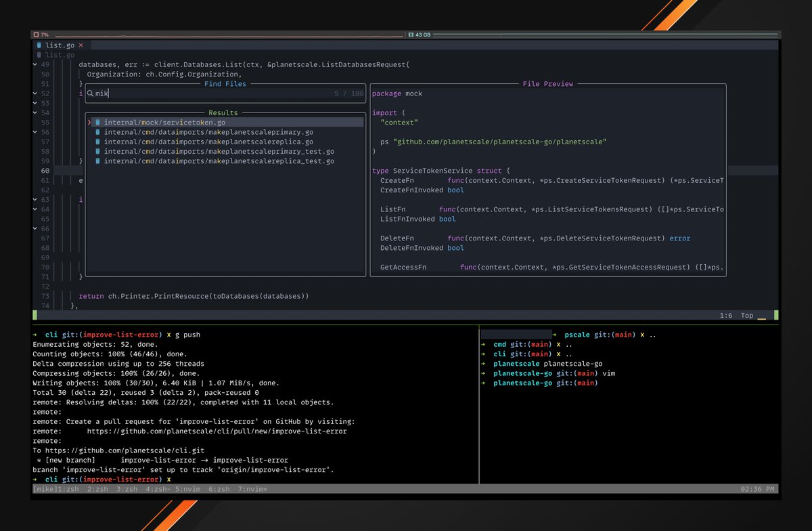Image resolution: width=812 pixels, height=531 pixels.
Task: Close the list.go buffer tab
Action: pyautogui.click(x=81, y=45)
